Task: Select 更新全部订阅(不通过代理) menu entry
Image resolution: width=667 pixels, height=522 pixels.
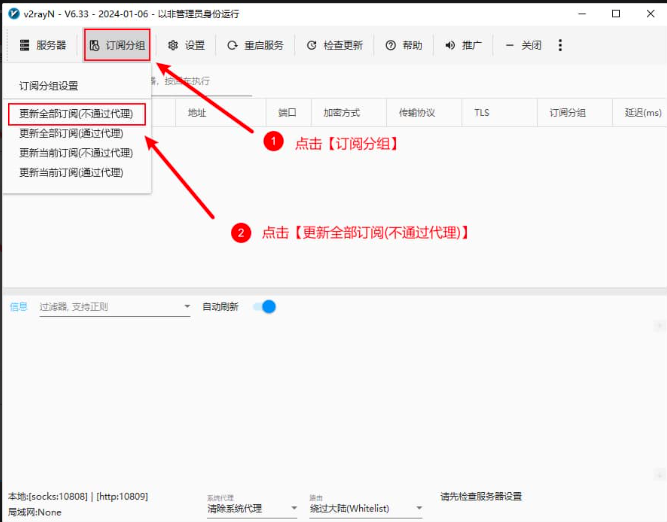Action: click(76, 114)
